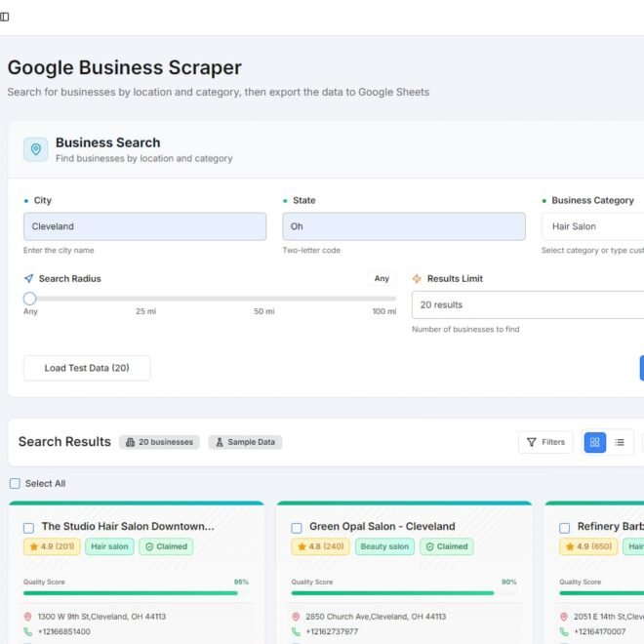Click the 20 businesses badge
This screenshot has height=644, width=644.
click(159, 442)
